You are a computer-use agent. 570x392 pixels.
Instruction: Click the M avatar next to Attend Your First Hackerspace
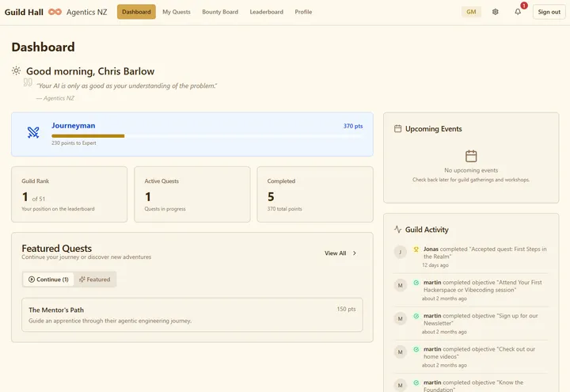pyautogui.click(x=401, y=285)
